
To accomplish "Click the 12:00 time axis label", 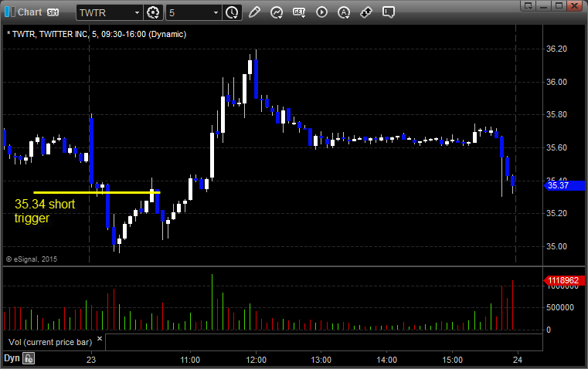I will click(256, 360).
